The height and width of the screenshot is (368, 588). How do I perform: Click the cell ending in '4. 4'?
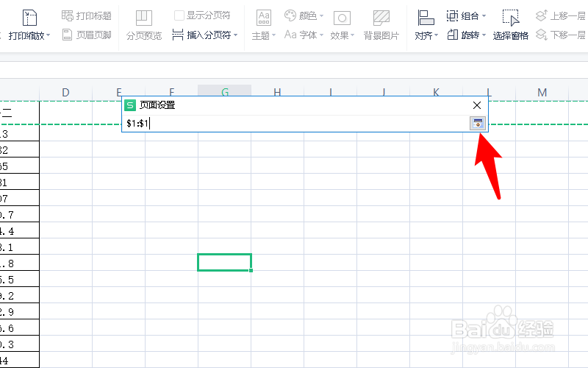20,230
